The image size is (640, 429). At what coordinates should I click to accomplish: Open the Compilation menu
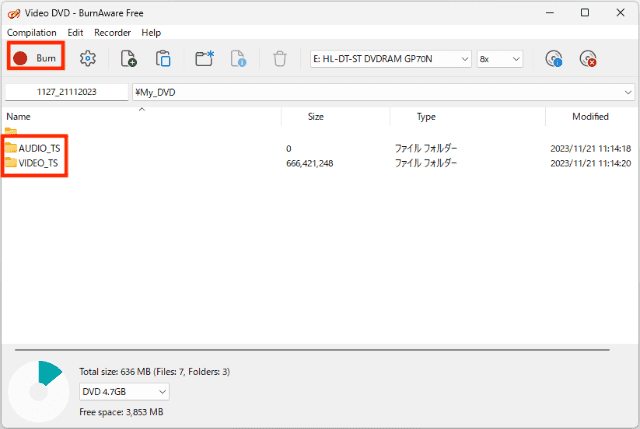point(32,33)
